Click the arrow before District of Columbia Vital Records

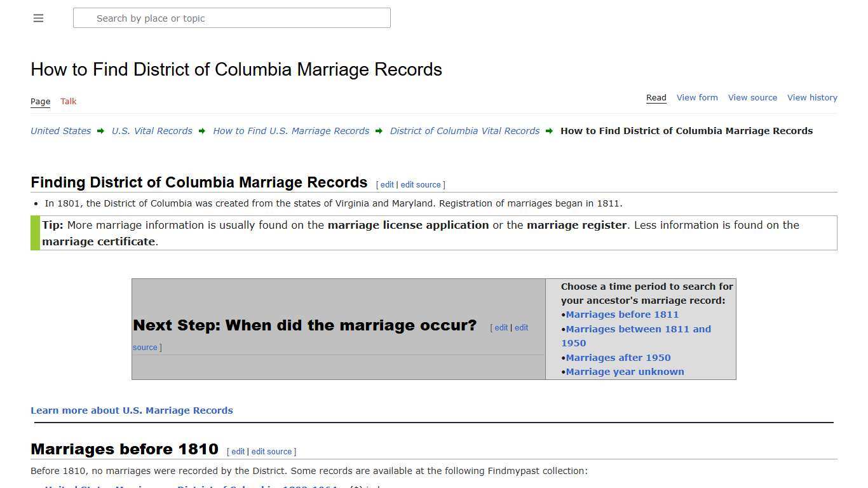378,131
